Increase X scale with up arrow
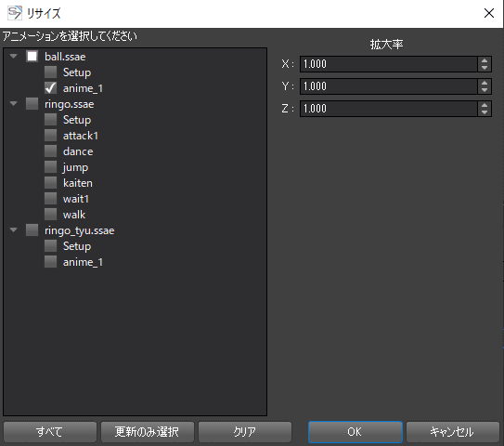Viewport: 504px width, 446px height. point(485,60)
